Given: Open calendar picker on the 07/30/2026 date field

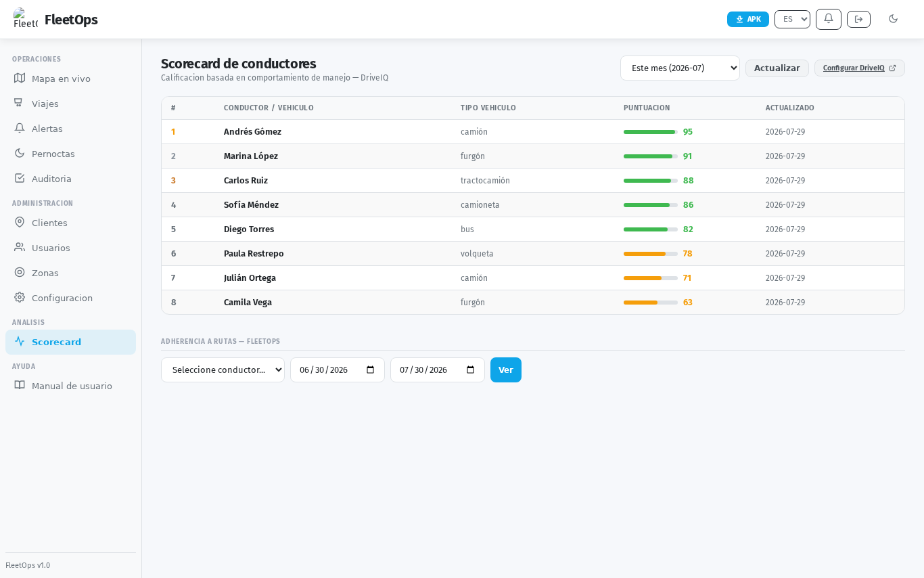Looking at the screenshot, I should click(x=470, y=370).
